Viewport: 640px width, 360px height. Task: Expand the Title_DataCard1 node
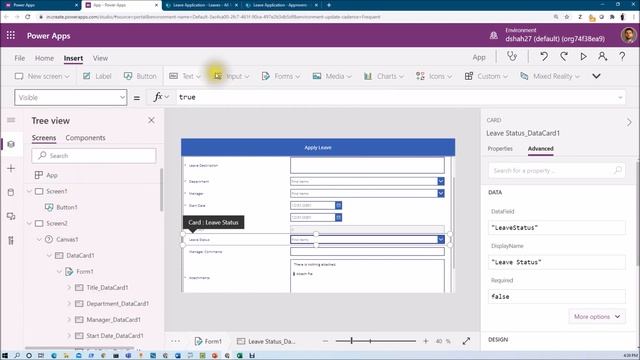tap(69, 287)
